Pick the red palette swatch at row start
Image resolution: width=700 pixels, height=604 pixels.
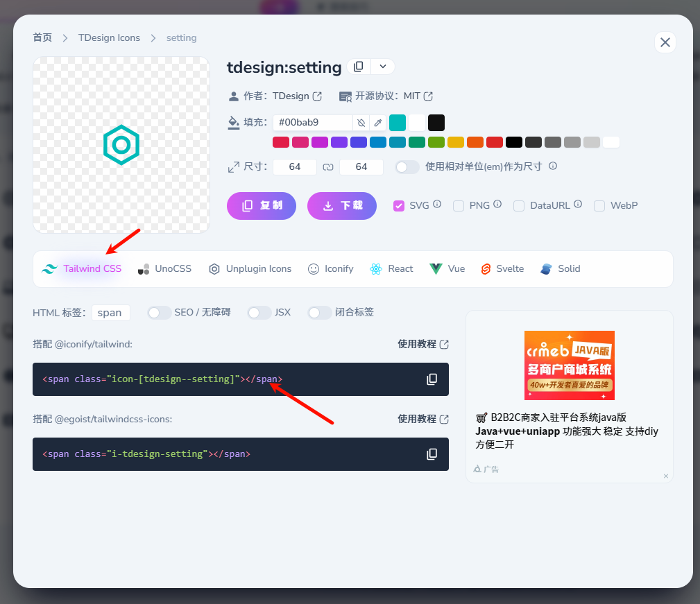pyautogui.click(x=281, y=142)
